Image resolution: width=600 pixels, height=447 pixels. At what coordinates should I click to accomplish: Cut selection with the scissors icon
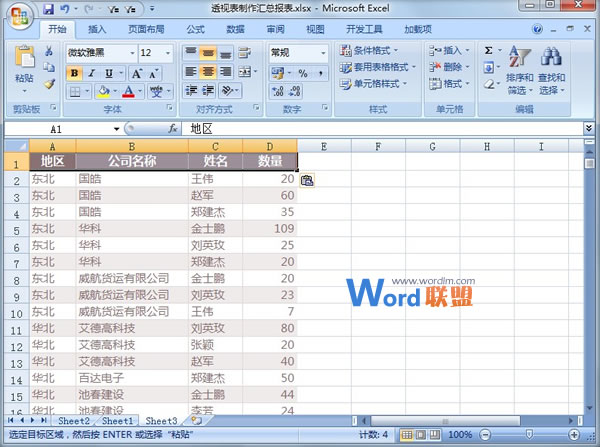click(x=49, y=51)
